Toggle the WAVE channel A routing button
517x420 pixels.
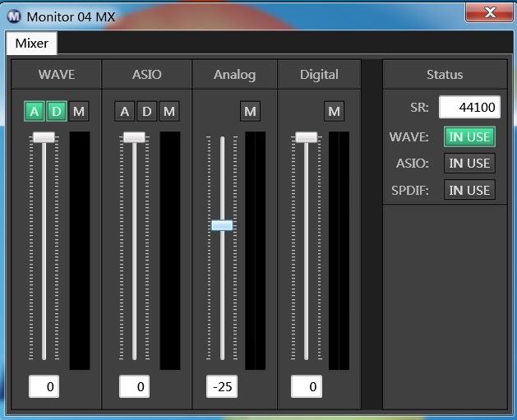[35, 111]
